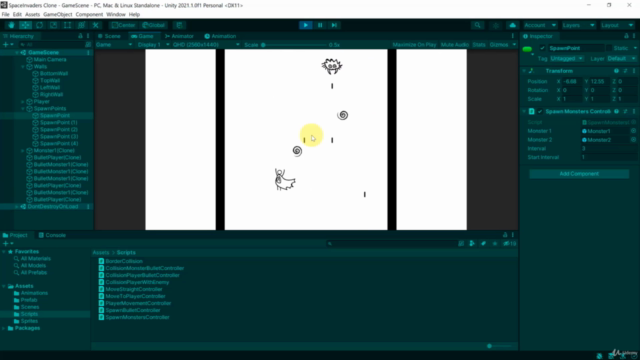Open the File menu
Viewport: 640px width, 360px height.
5,14
